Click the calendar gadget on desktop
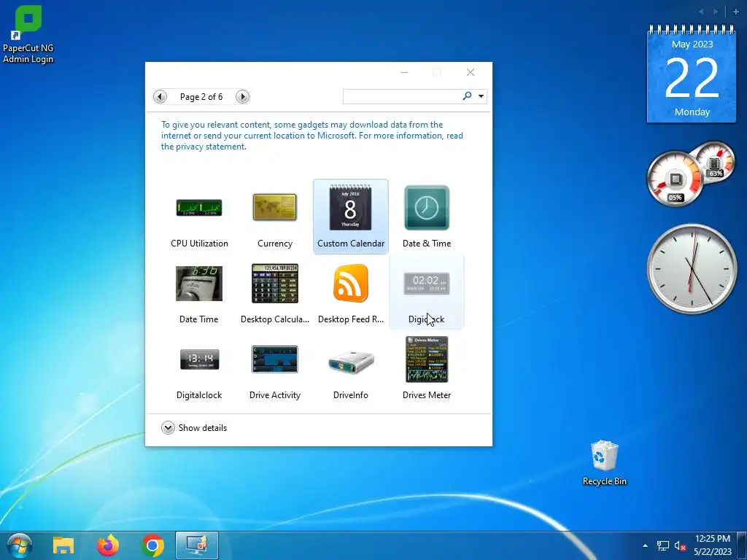 coord(692,74)
